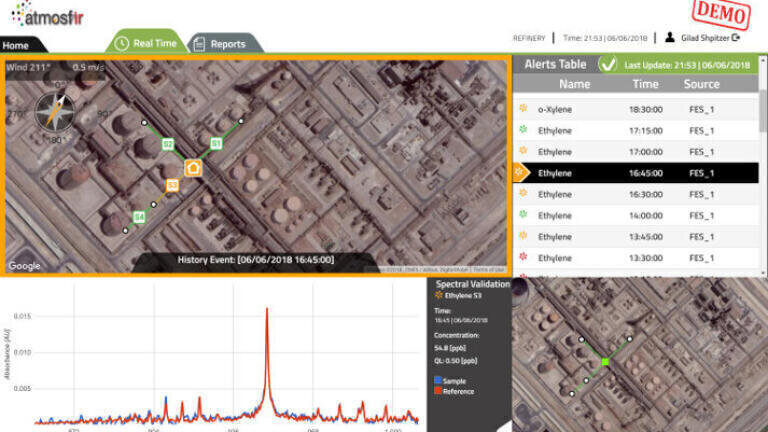Click the user profile icon
This screenshot has height=432, width=768.
670,37
